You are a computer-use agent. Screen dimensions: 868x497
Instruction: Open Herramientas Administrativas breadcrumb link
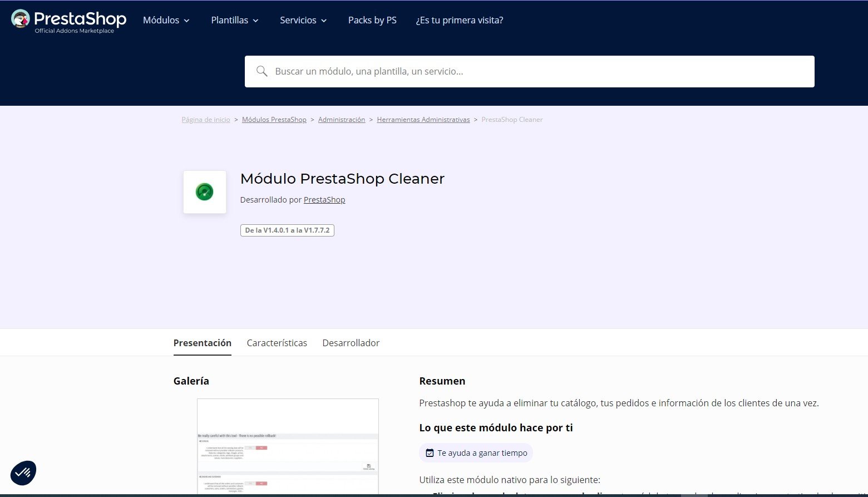tap(423, 120)
